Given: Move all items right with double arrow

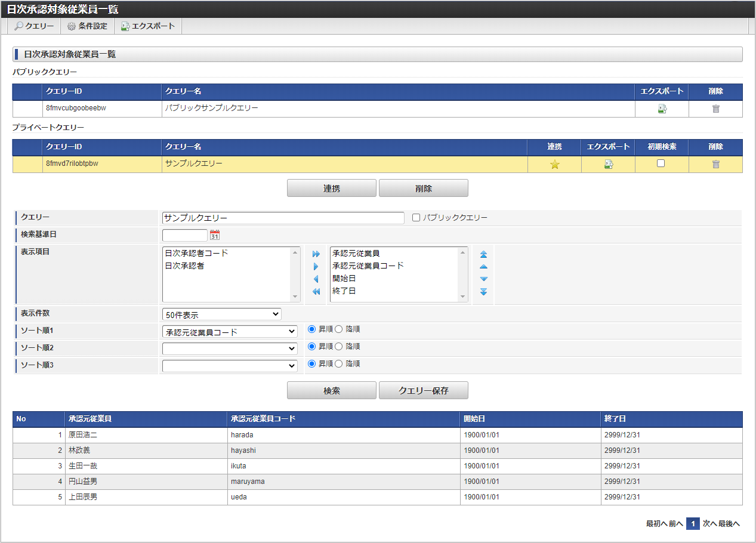Looking at the screenshot, I should point(316,254).
